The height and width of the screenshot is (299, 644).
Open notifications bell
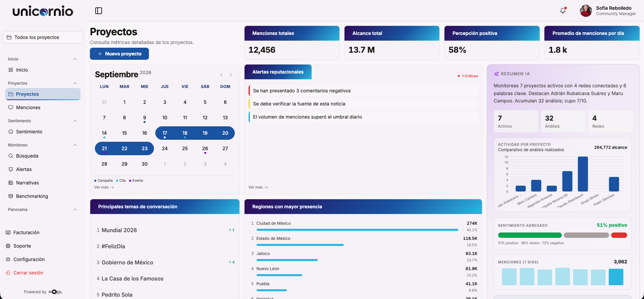tap(563, 11)
